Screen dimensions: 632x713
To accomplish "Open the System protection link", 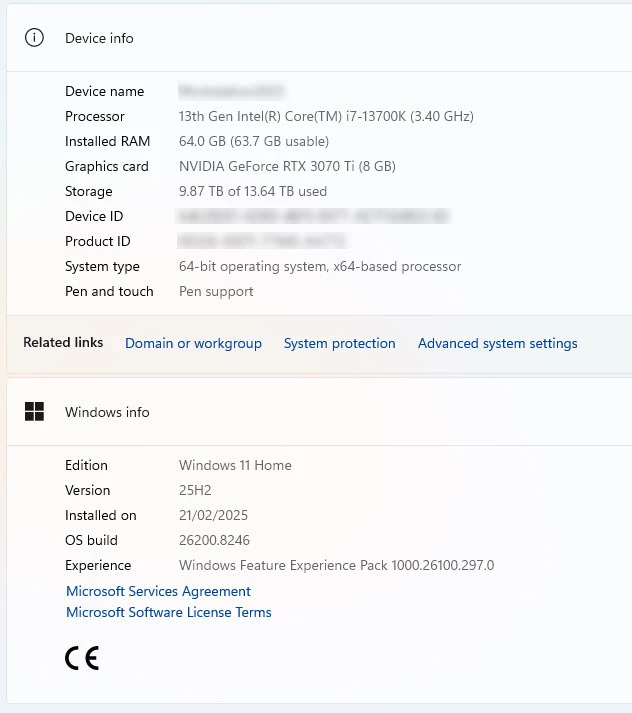I will click(x=340, y=343).
